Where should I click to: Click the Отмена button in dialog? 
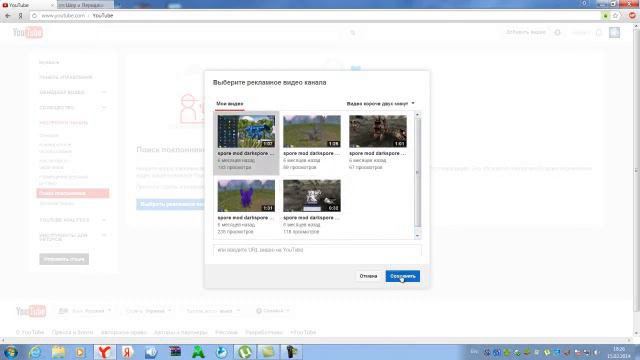pos(368,276)
